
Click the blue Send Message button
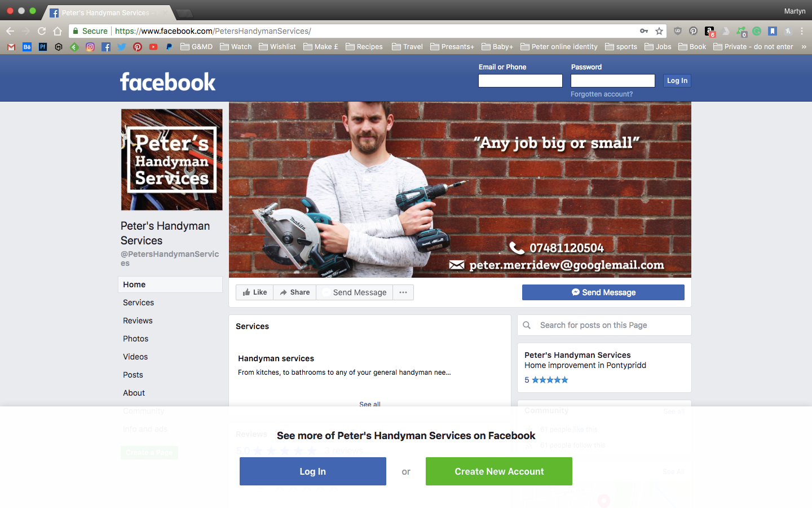click(x=603, y=292)
